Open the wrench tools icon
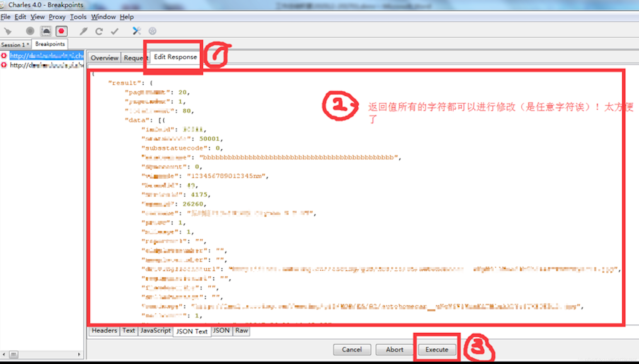This screenshot has width=639, height=364. [136, 31]
